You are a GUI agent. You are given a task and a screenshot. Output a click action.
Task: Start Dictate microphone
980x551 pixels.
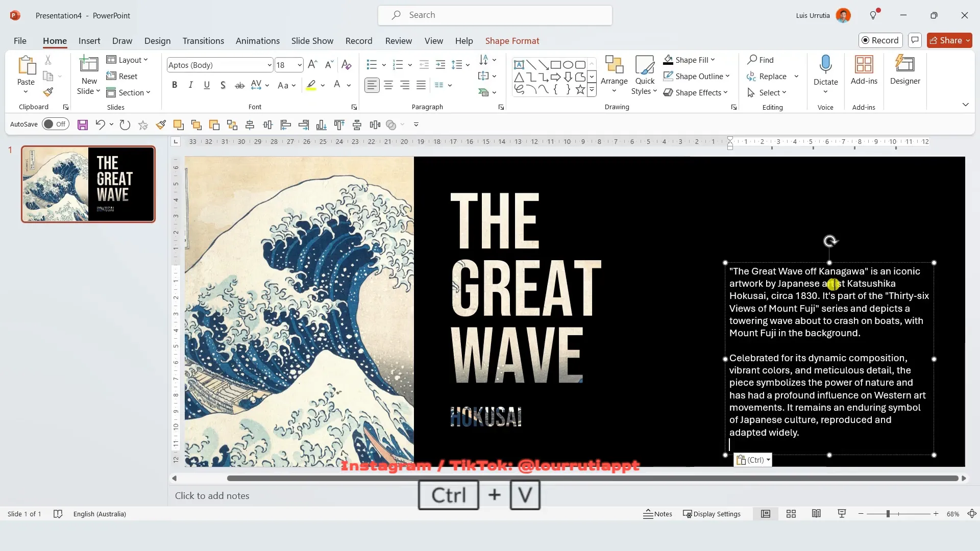[x=825, y=70]
